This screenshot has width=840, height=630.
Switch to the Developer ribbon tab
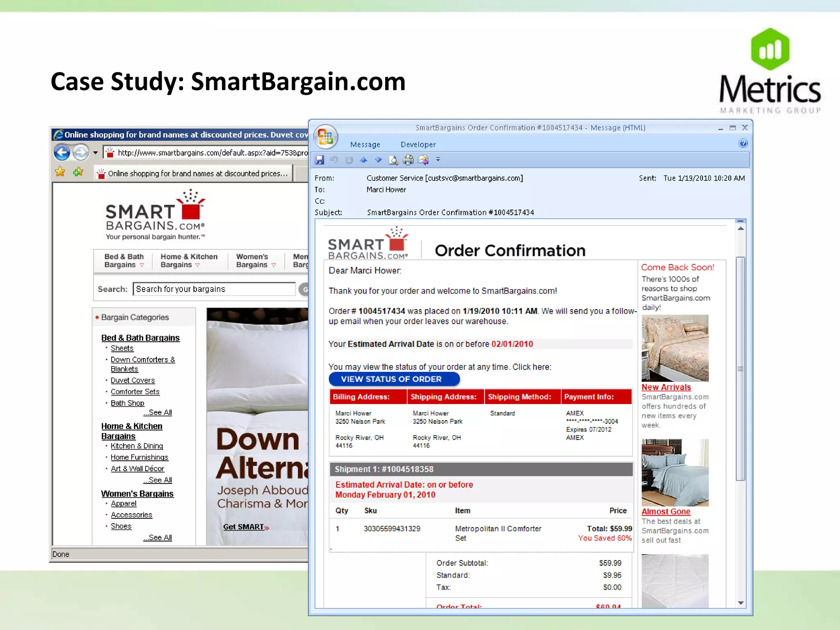point(418,144)
